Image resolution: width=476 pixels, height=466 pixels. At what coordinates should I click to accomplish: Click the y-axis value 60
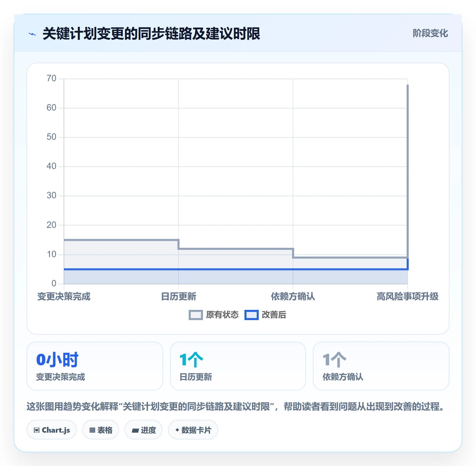[51, 108]
